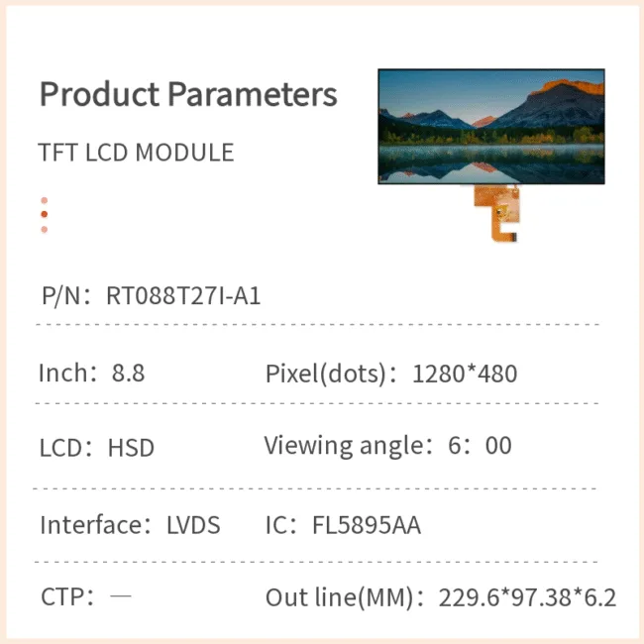Select the IC value FL5895AA
Image resolution: width=644 pixels, height=644 pixels.
(x=366, y=525)
